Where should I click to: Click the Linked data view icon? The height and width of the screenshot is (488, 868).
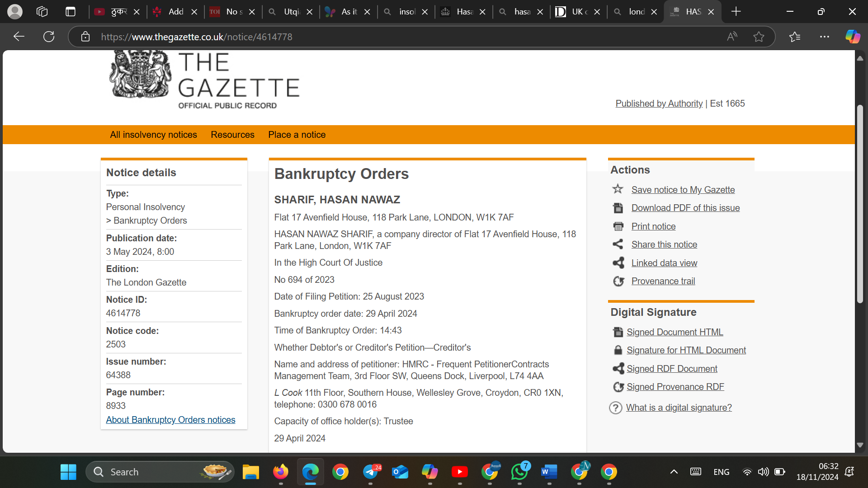pyautogui.click(x=618, y=263)
